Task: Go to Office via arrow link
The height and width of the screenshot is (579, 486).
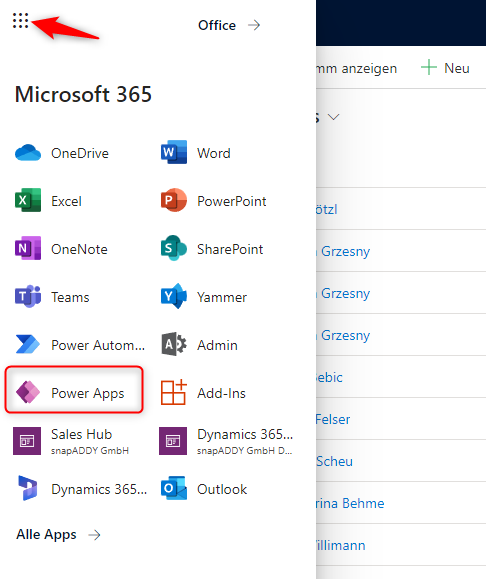Action: click(x=229, y=25)
